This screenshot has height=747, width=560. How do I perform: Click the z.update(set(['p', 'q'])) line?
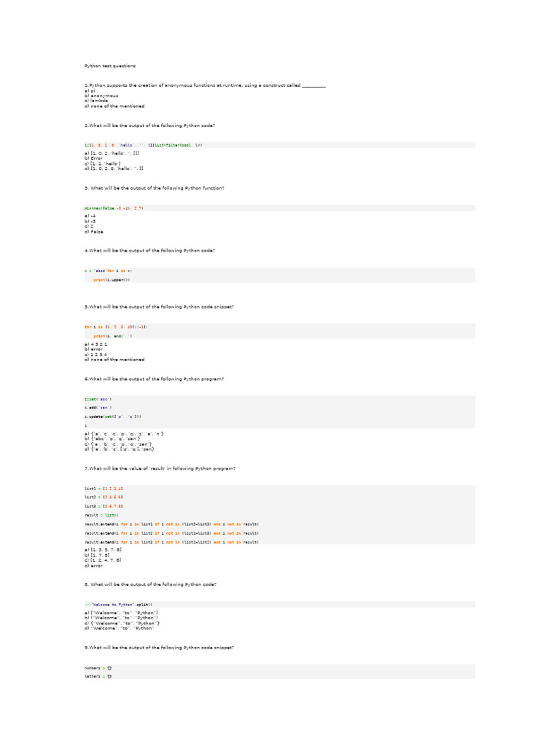[113, 416]
